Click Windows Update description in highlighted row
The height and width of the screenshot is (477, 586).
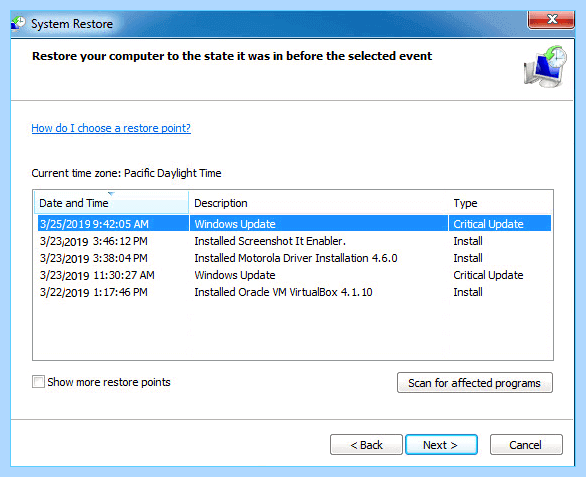pos(235,224)
